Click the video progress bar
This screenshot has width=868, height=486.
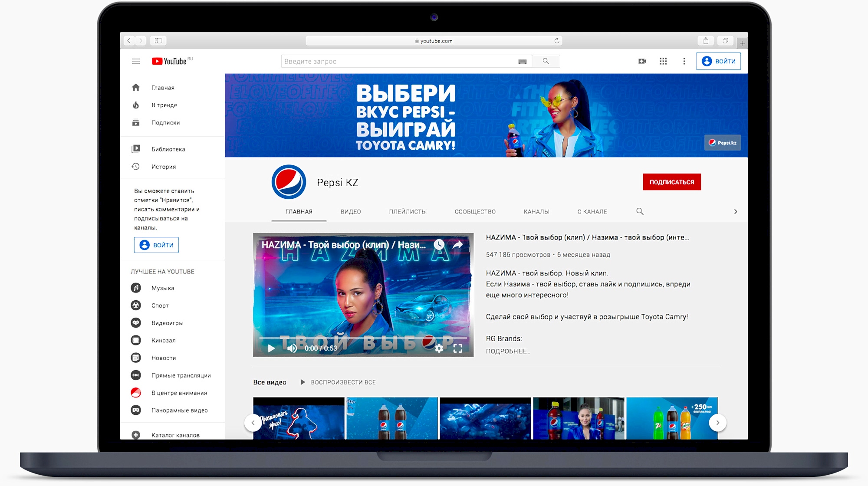(363, 338)
